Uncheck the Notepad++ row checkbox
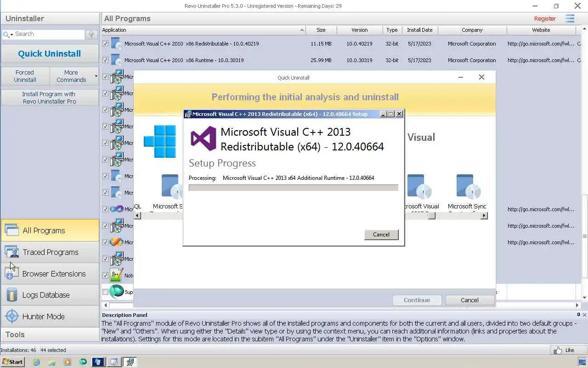 click(x=106, y=276)
